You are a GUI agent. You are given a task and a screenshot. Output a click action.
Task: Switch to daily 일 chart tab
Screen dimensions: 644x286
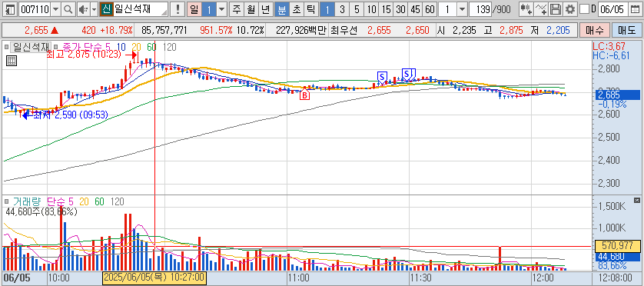click(x=194, y=9)
